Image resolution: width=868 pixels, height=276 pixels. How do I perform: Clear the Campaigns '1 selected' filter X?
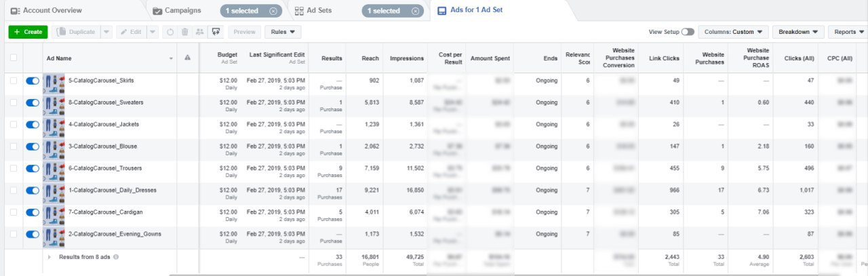(x=273, y=11)
